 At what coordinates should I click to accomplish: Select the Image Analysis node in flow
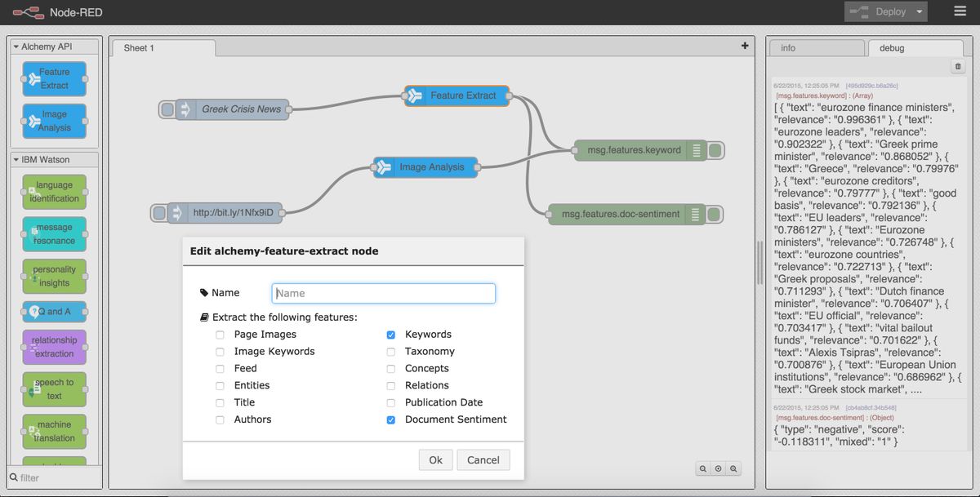coord(425,167)
